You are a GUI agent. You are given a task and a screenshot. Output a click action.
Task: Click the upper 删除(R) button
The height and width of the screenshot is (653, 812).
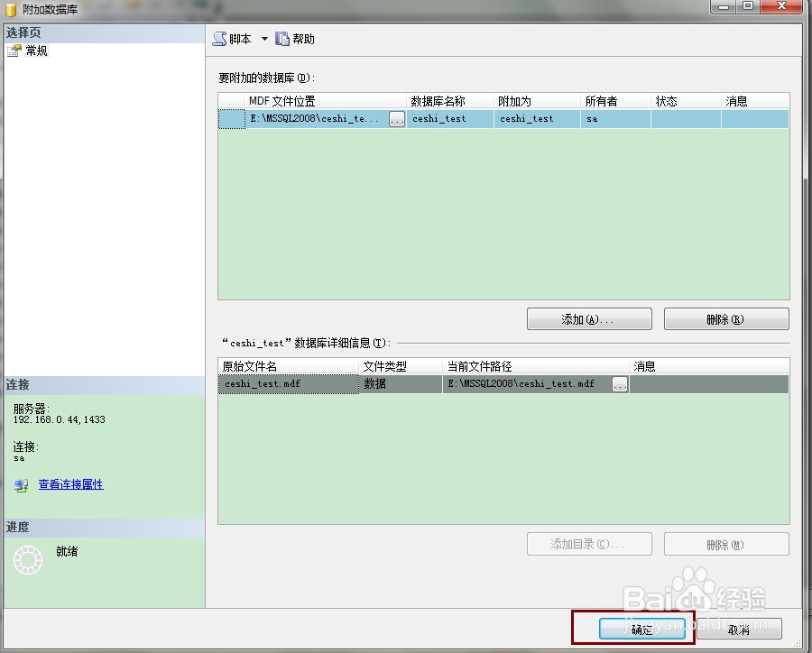coord(726,319)
